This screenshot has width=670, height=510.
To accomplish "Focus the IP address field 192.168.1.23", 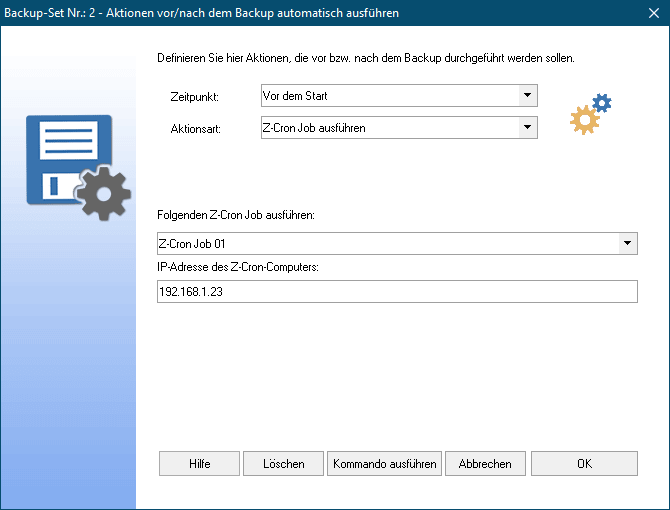I will pyautogui.click(x=397, y=291).
